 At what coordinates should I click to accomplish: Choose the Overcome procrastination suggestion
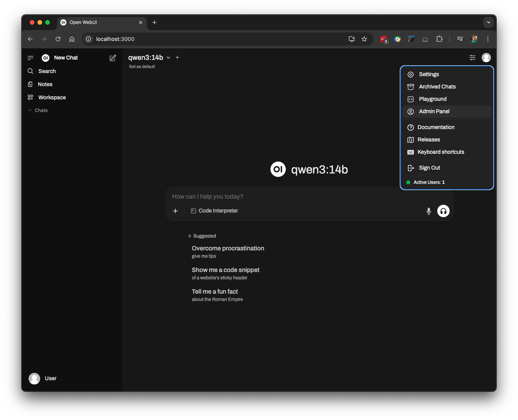(228, 252)
